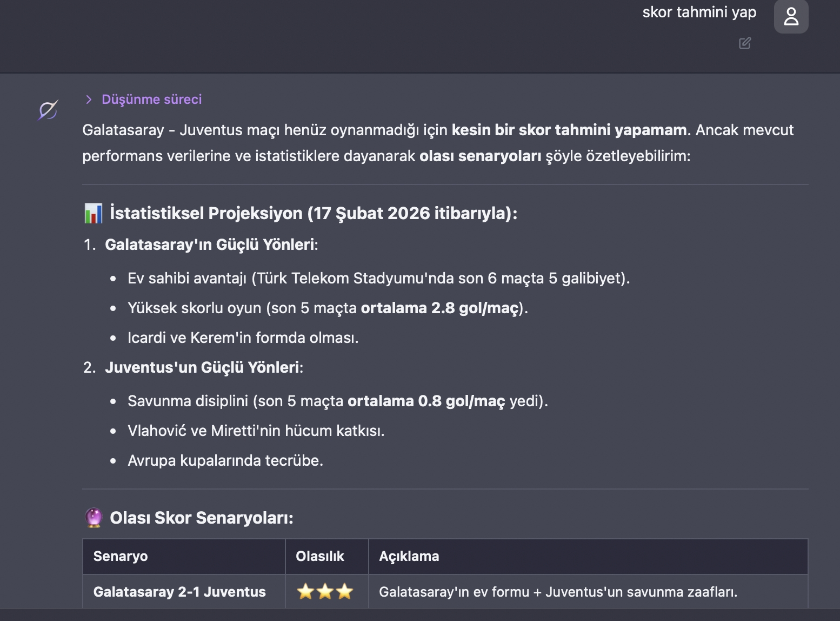This screenshot has width=840, height=621.
Task: Click the Juventus'un Güçlü Yönleri list title
Action: [x=203, y=367]
